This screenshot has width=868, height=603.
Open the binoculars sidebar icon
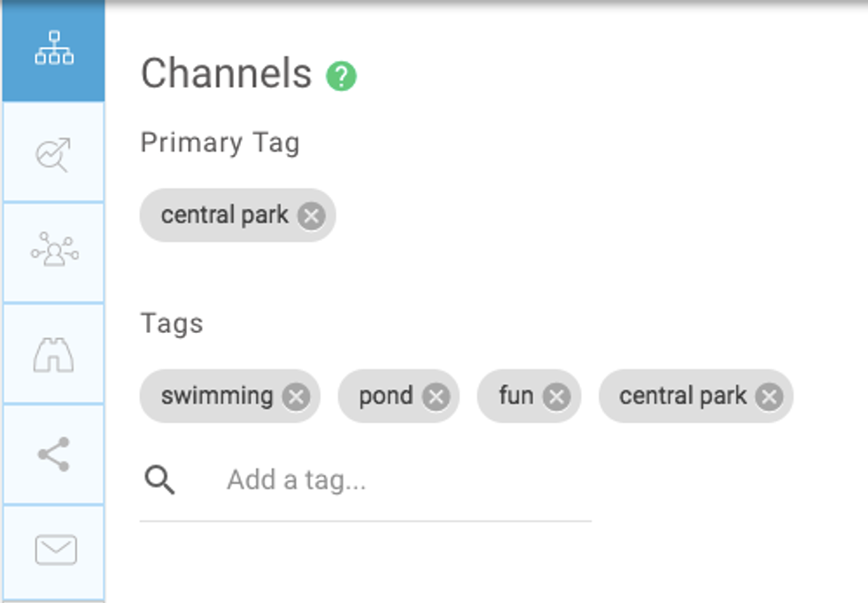54,354
